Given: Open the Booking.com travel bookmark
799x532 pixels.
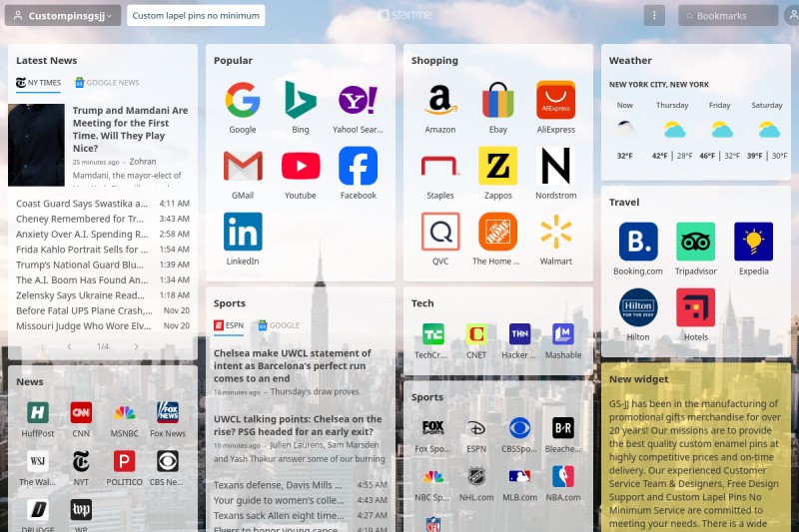Looking at the screenshot, I should tap(638, 242).
